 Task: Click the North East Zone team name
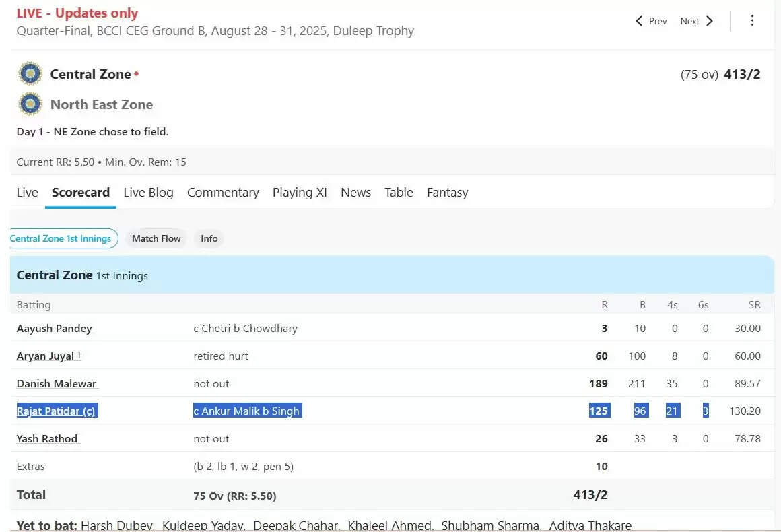click(x=102, y=104)
